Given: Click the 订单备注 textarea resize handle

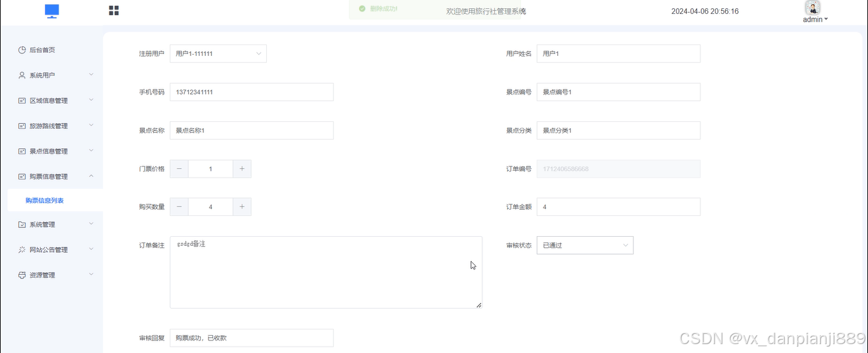Looking at the screenshot, I should 478,305.
